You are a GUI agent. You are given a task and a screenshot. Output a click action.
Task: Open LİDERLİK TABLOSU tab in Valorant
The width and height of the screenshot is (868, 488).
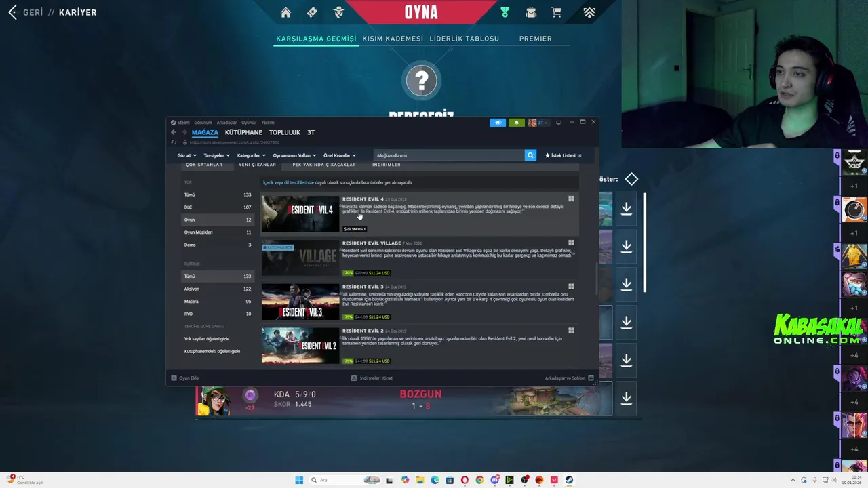click(x=464, y=39)
